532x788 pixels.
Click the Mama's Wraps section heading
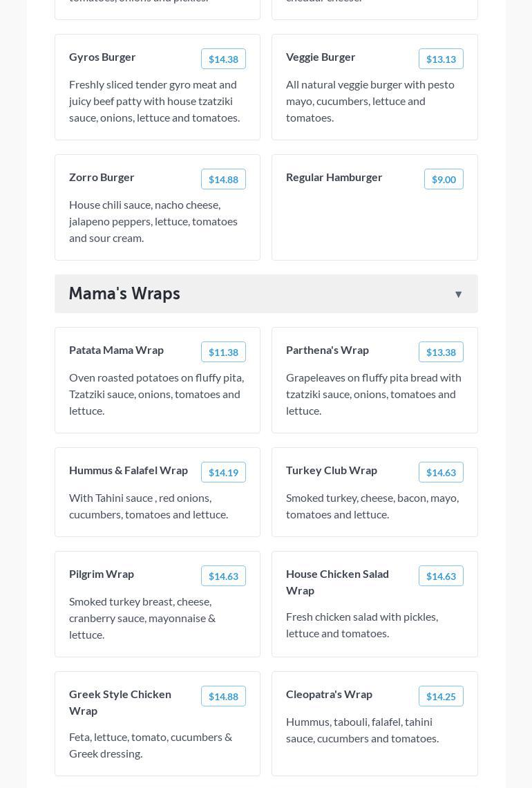pos(124,294)
